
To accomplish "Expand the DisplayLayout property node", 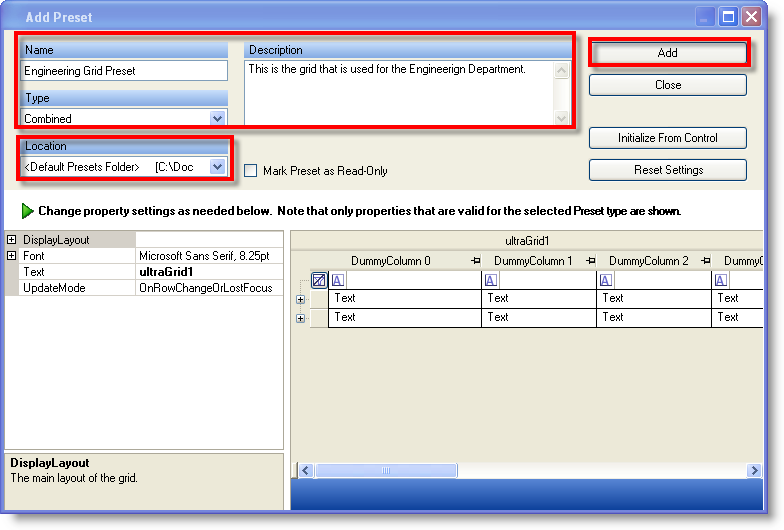I will click(x=12, y=240).
